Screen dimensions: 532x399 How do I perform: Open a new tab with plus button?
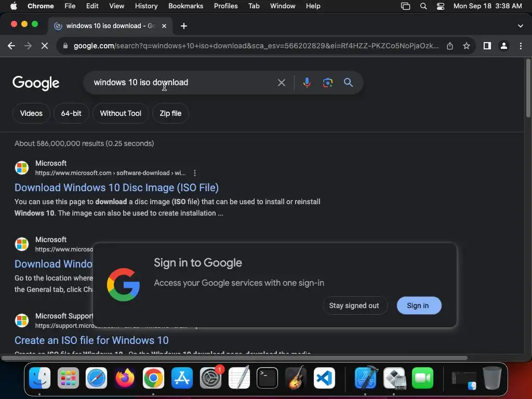click(184, 26)
